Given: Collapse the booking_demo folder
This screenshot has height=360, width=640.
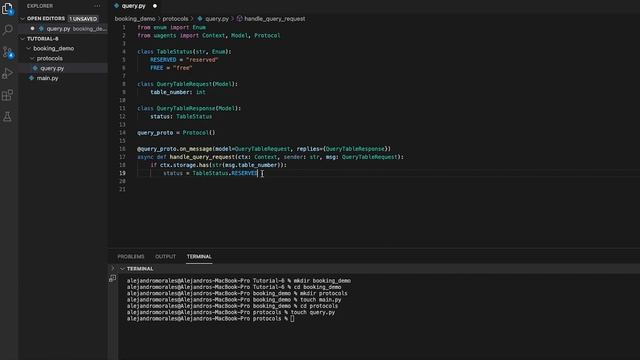Looking at the screenshot, I should pyautogui.click(x=29, y=49).
